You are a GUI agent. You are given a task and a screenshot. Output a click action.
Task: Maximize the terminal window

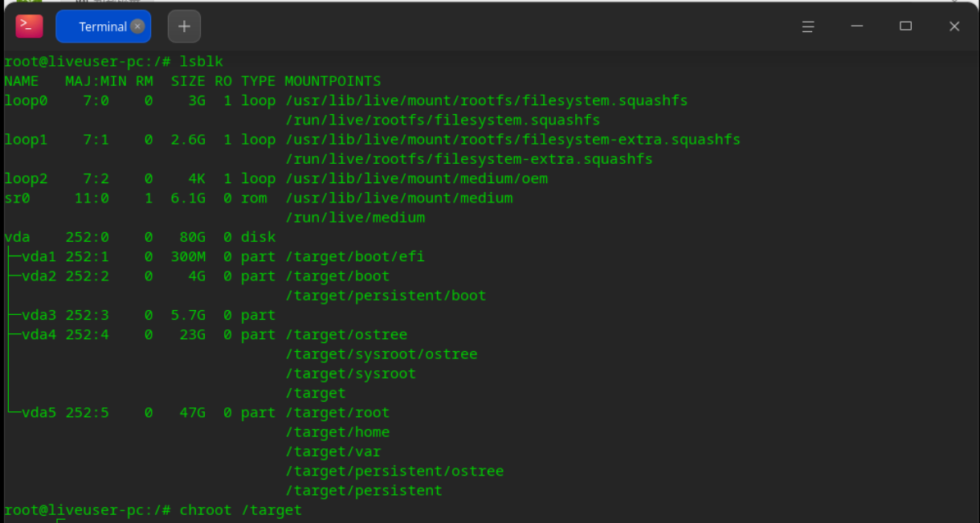905,27
